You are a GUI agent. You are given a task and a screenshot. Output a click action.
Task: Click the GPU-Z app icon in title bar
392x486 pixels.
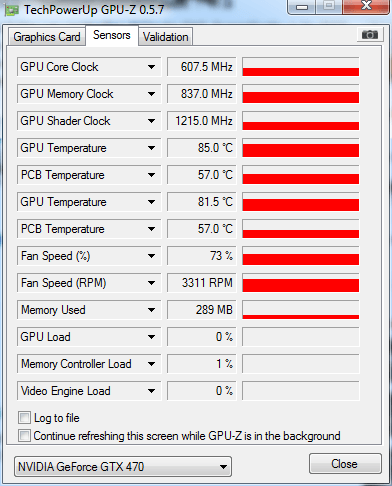pyautogui.click(x=11, y=10)
